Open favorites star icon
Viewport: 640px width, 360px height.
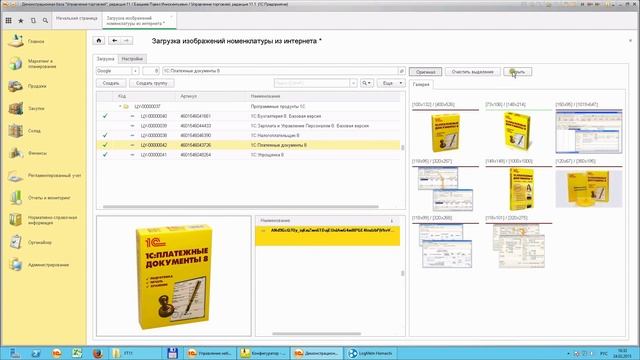coord(21,20)
